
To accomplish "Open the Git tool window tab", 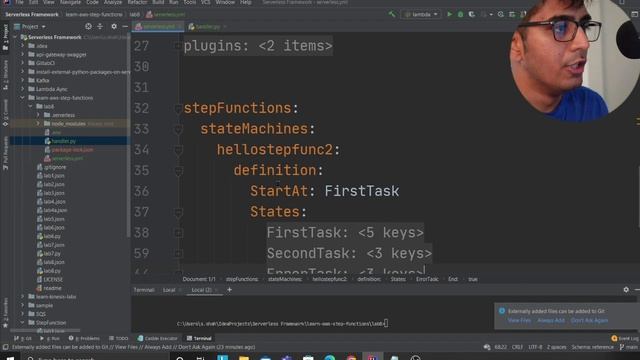I will tap(23, 338).
